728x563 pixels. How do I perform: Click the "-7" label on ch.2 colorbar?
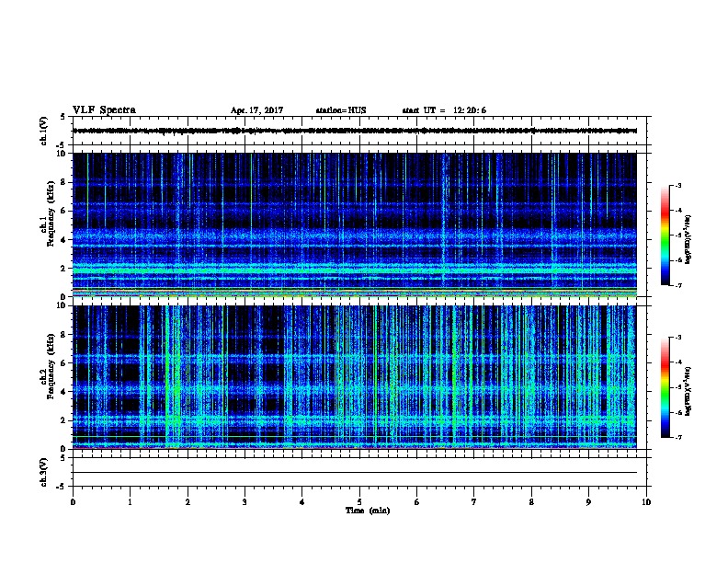(677, 438)
